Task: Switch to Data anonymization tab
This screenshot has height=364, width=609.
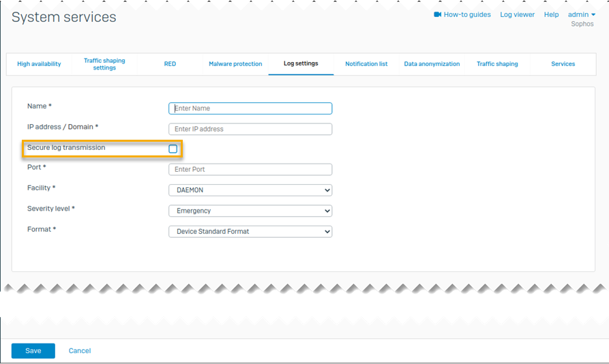Action: click(432, 64)
